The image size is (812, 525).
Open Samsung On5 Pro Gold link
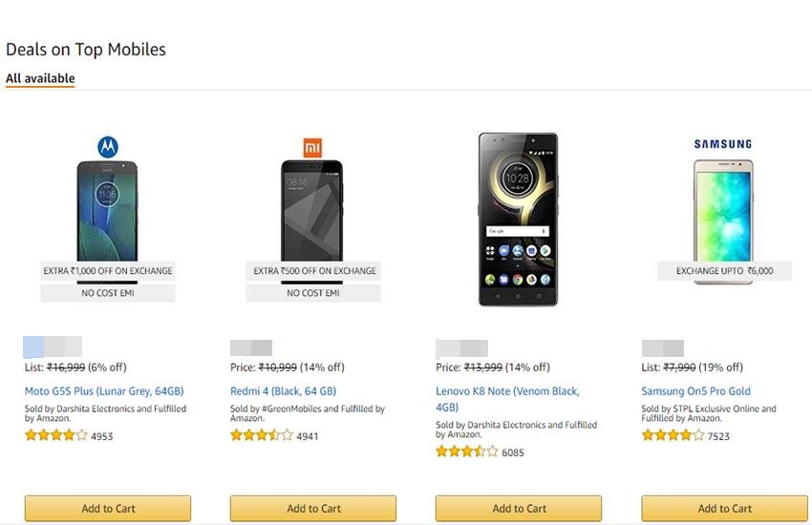(695, 391)
